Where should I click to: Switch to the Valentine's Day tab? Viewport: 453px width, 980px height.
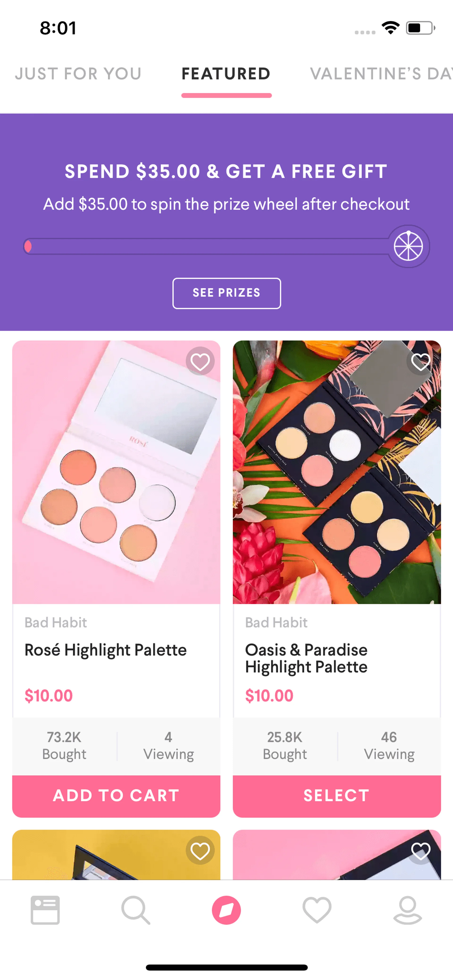(381, 74)
